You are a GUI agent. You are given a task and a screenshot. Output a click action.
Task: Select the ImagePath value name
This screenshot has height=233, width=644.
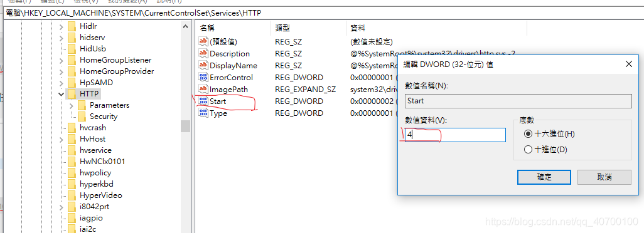[x=228, y=90]
